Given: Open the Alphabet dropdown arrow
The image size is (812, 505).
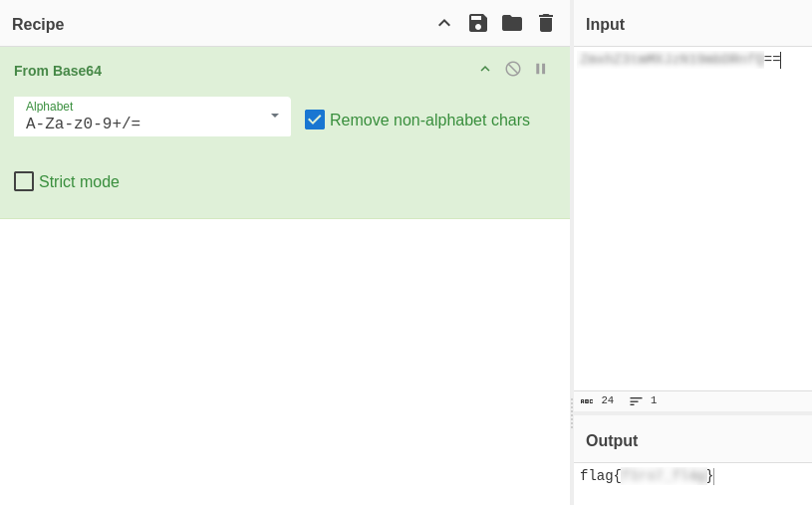Looking at the screenshot, I should click(x=275, y=116).
